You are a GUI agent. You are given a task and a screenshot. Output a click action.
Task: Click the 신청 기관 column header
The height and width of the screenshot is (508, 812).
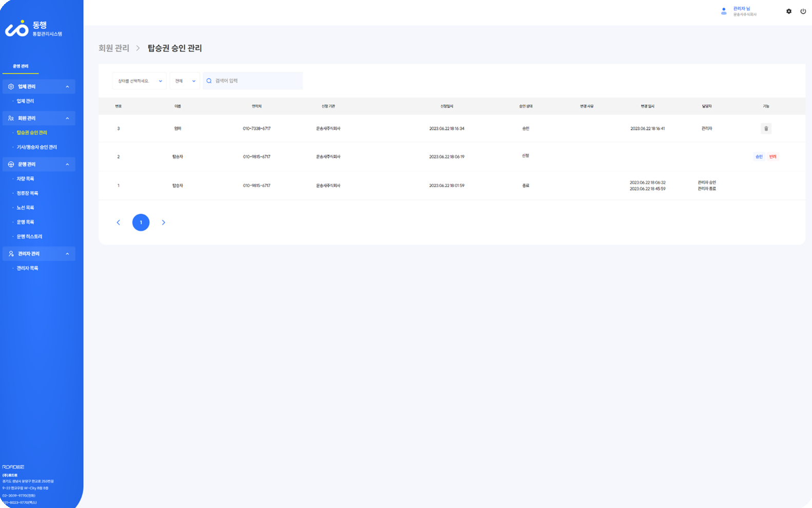(x=328, y=106)
